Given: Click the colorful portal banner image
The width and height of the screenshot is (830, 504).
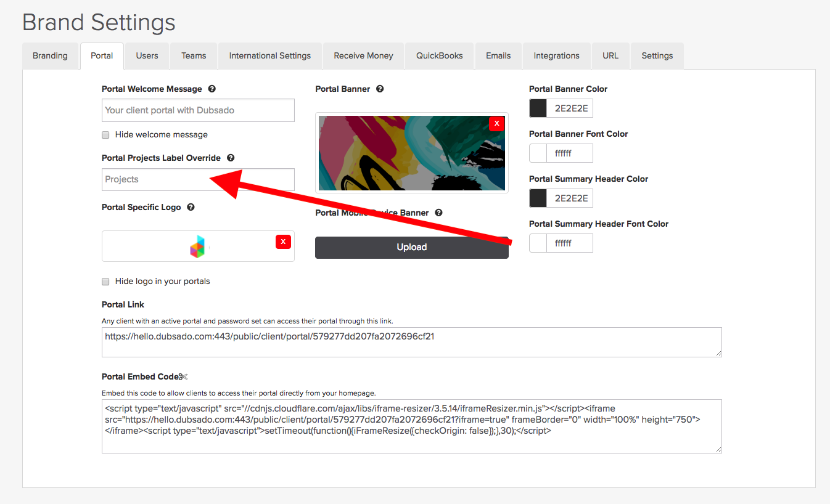Looking at the screenshot, I should pyautogui.click(x=412, y=153).
